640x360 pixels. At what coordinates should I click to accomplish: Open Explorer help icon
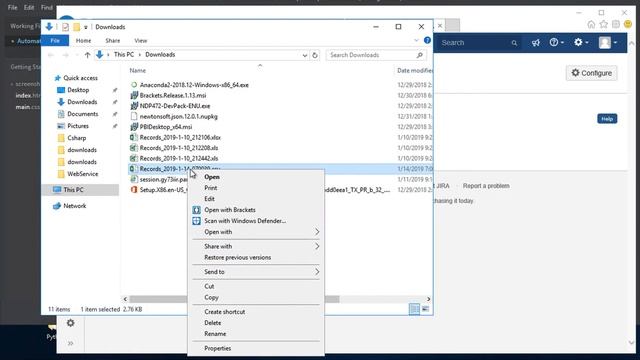pos(427,40)
